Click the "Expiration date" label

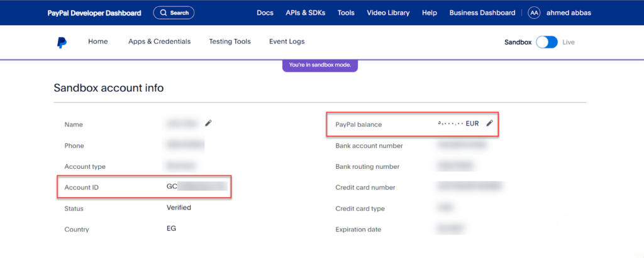pos(358,229)
